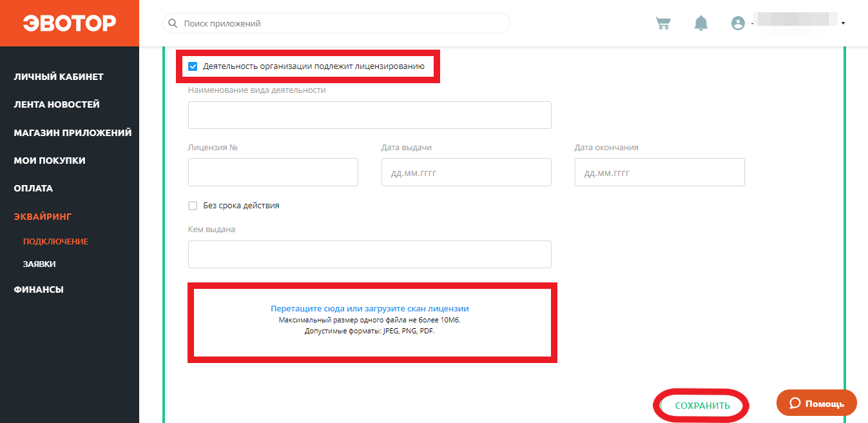
Task: Navigate to Мои покупки
Action: pos(50,161)
